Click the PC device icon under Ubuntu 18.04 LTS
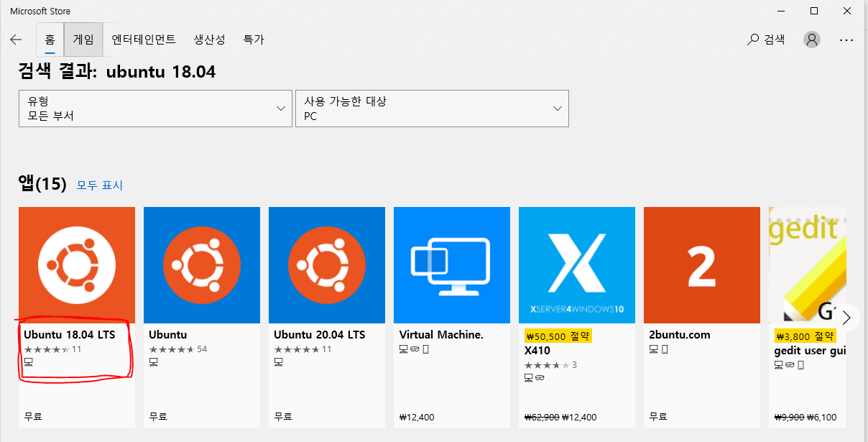Viewport: 868px width, 442px height. pyautogui.click(x=29, y=362)
